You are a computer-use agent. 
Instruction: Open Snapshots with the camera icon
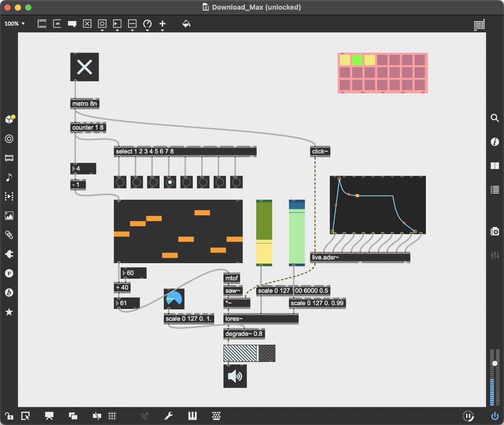[x=495, y=231]
